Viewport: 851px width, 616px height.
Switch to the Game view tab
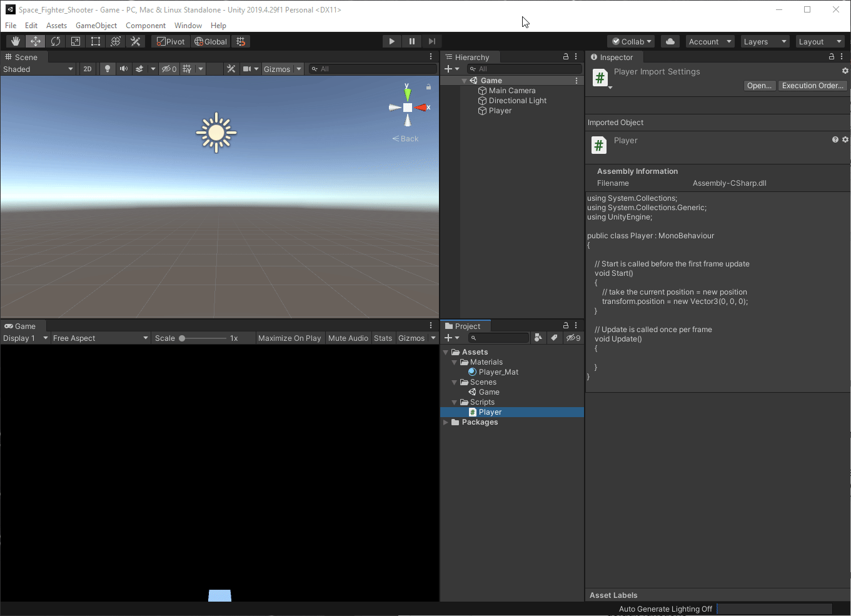23,326
